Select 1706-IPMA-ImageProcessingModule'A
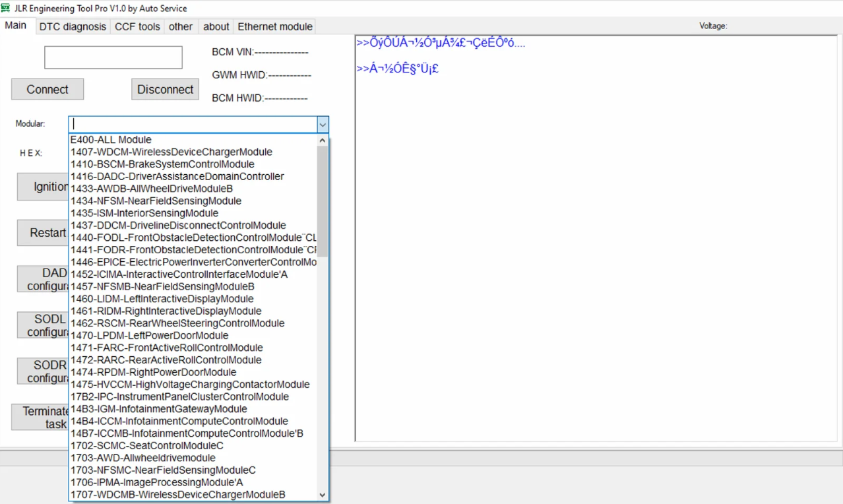 point(193,482)
